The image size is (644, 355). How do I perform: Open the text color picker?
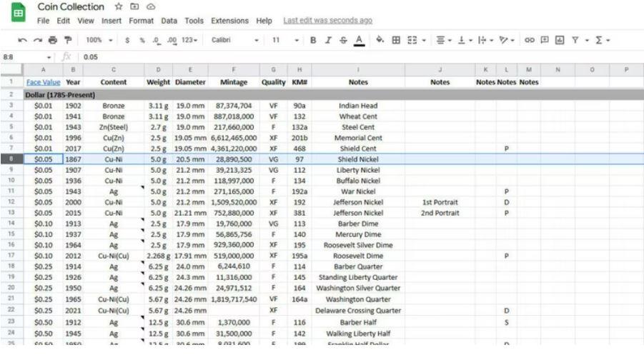359,41
